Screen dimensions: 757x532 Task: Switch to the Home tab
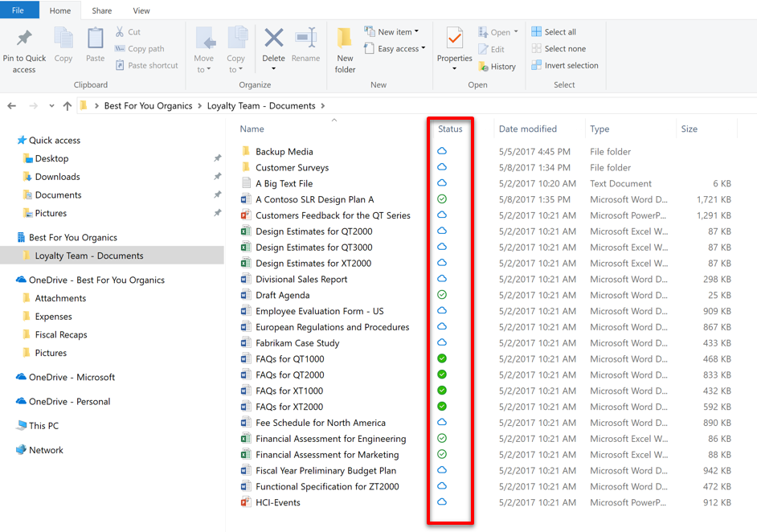click(59, 10)
